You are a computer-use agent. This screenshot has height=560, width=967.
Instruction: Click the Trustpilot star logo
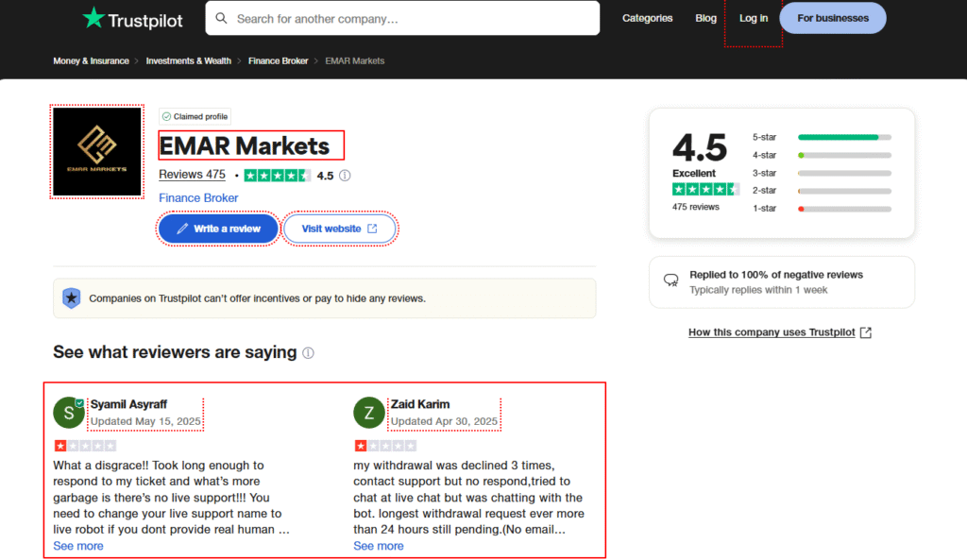click(x=93, y=18)
